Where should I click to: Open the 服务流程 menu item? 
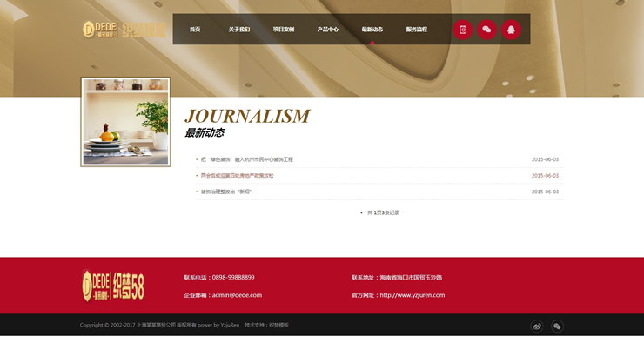417,30
